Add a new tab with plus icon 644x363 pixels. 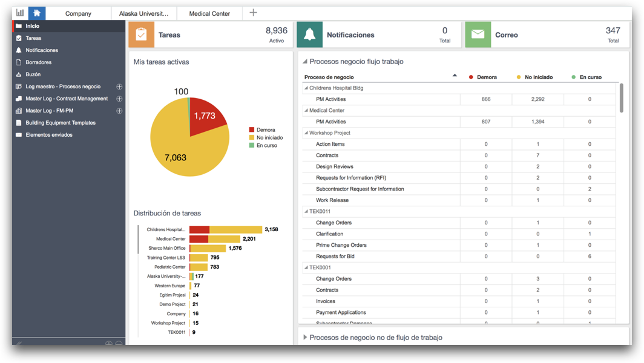(253, 13)
